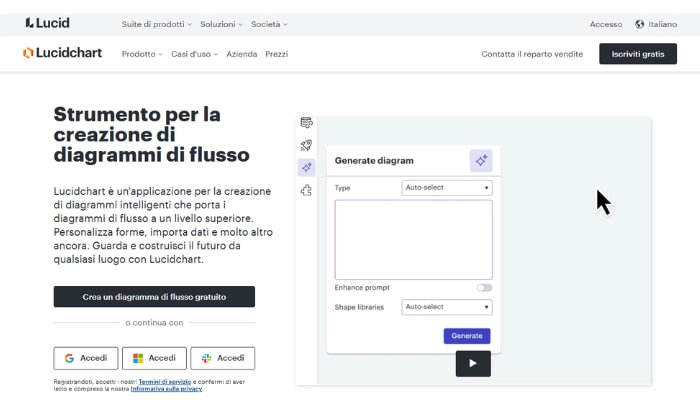Open the Shape libraries Auto-select dropdown
700x400 pixels.
point(447,307)
